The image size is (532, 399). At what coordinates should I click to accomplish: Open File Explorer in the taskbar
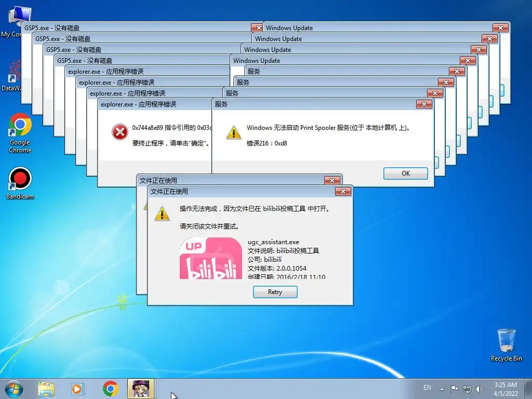point(46,389)
